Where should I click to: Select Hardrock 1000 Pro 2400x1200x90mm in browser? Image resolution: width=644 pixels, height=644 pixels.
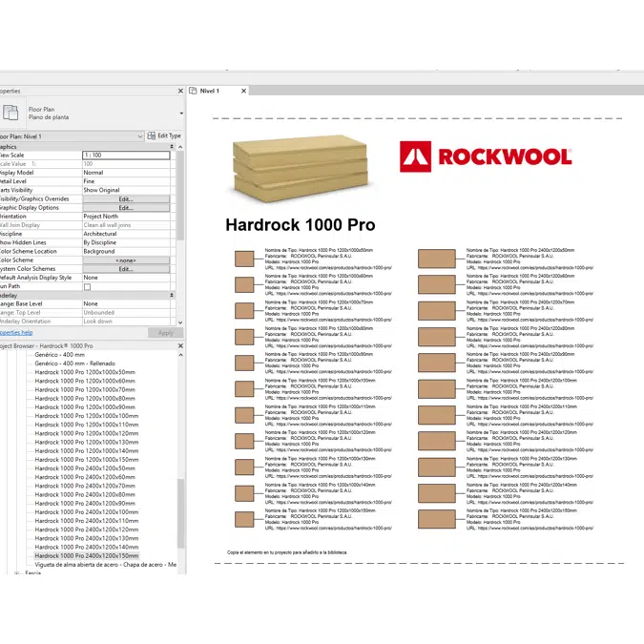pos(85,504)
